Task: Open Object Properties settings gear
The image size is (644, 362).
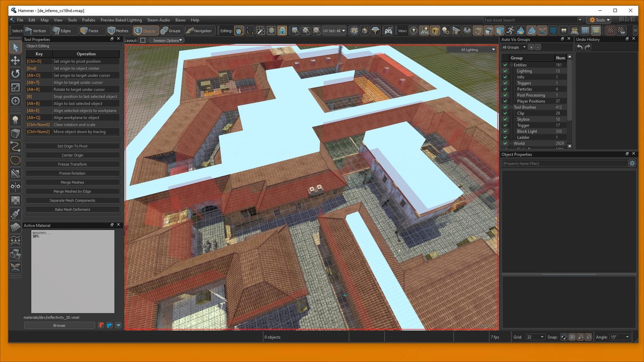Action: coord(632,163)
